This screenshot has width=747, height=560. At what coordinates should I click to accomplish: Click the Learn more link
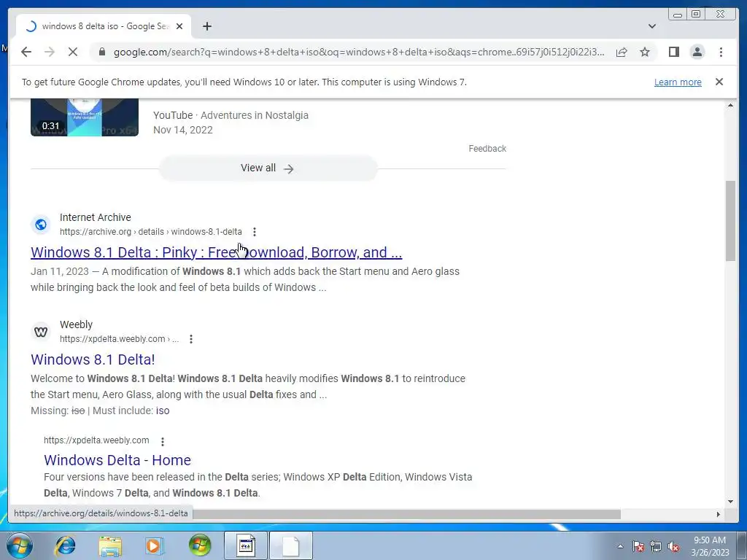coord(678,82)
